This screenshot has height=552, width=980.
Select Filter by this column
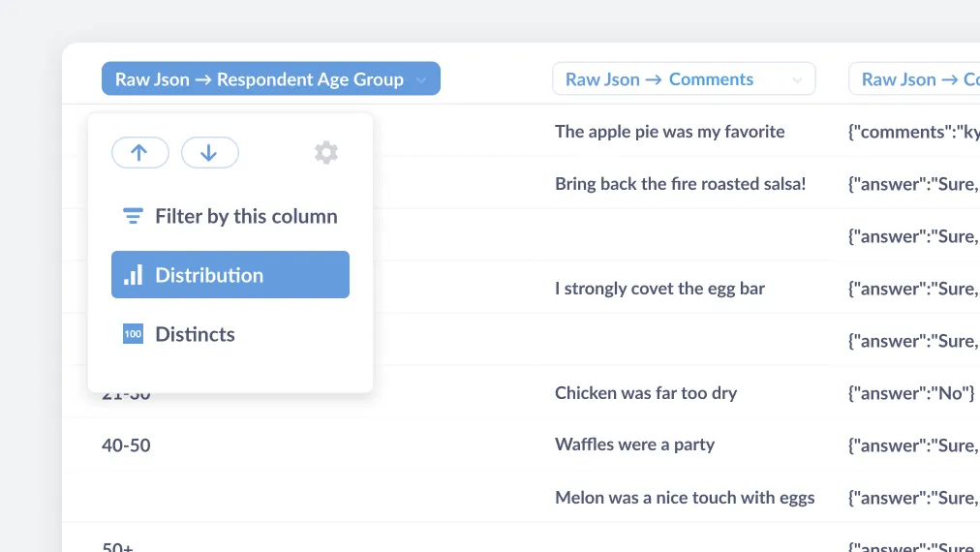246,216
